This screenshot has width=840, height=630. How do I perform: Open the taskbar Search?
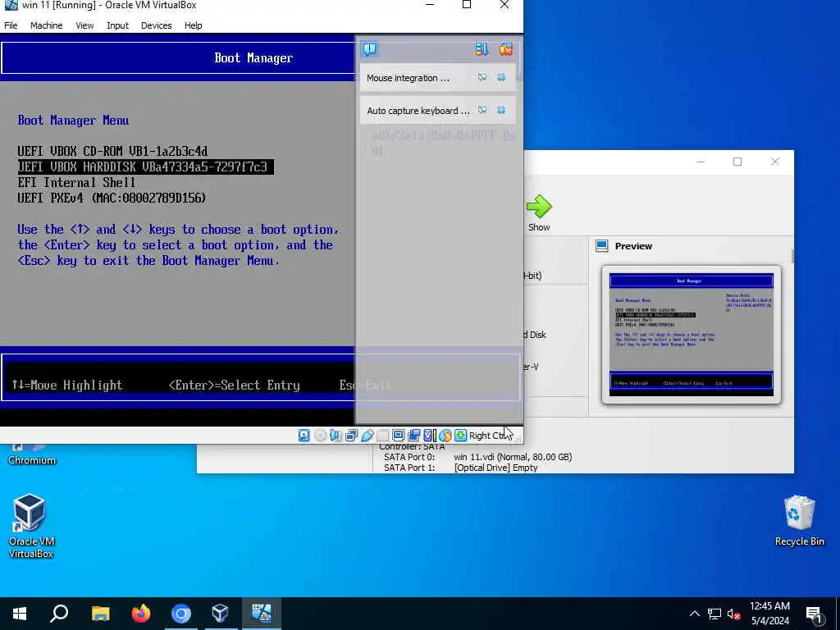(x=59, y=614)
